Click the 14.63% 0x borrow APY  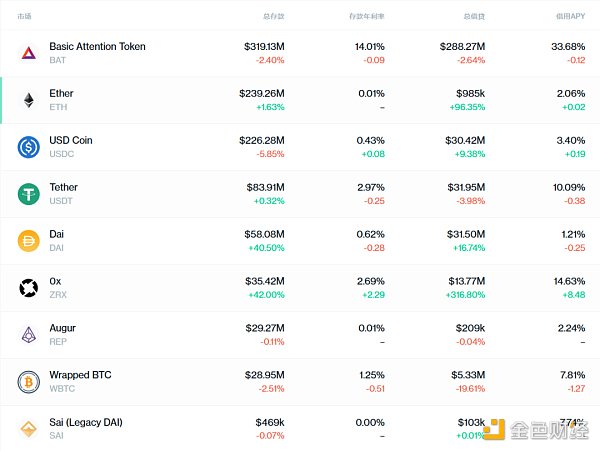pyautogui.click(x=569, y=282)
